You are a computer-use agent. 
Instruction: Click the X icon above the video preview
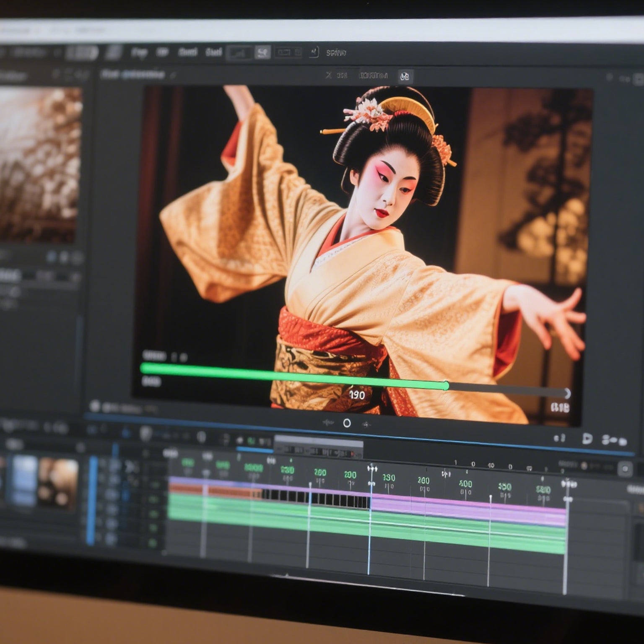329,75
